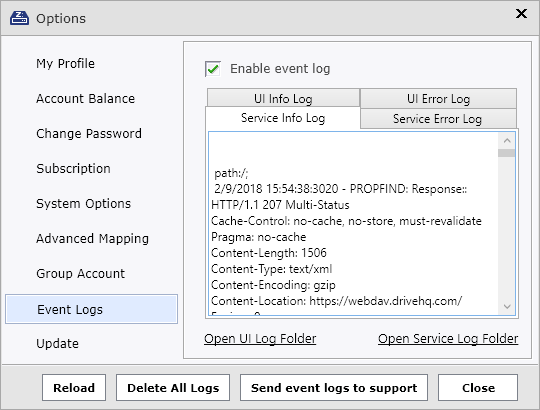Screen dimensions: 540x410
Task: Switch to the UI Error Log tab
Action: 438,99
